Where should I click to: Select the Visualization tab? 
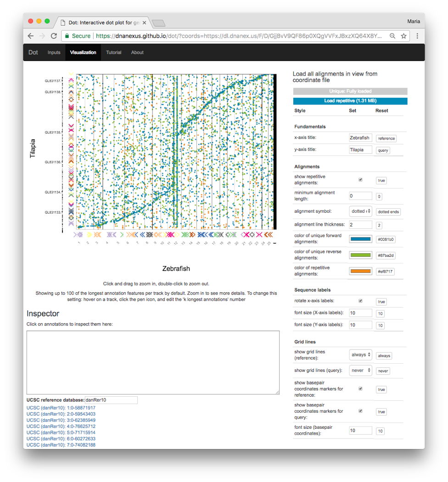[83, 52]
